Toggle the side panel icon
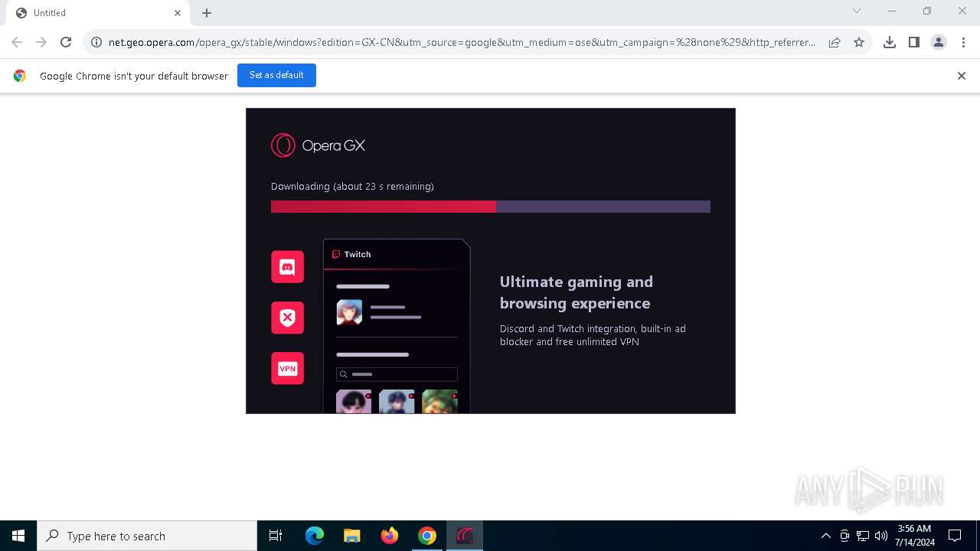Screen dimensions: 980x551 (x=914, y=42)
